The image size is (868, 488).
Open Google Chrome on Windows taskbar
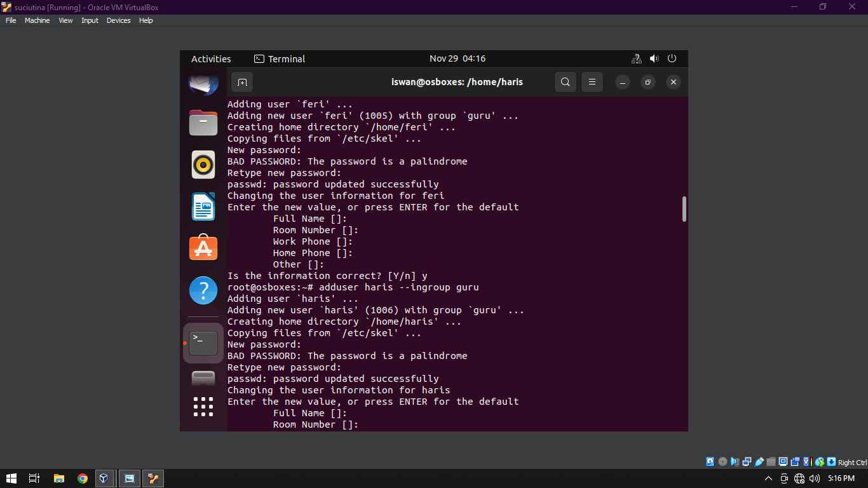point(82,478)
